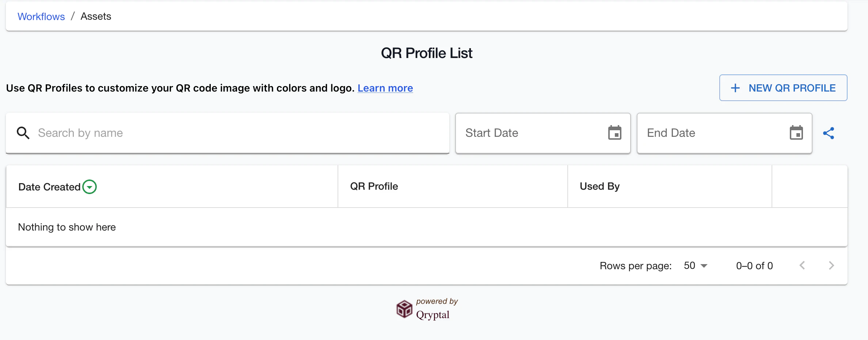Focus the Start Date field

tap(519, 133)
